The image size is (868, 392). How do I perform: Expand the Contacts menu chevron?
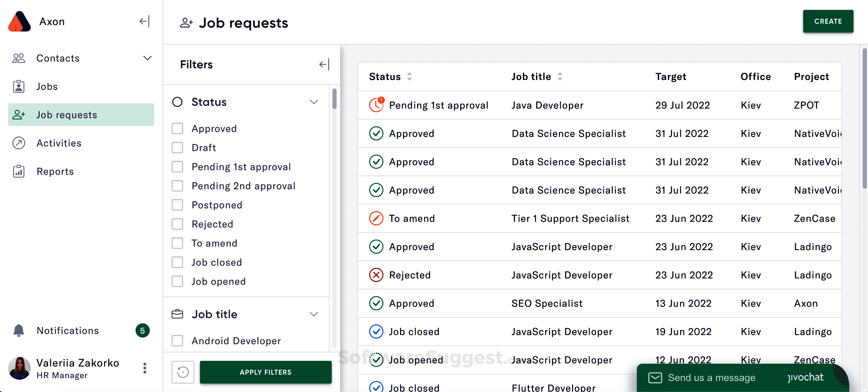147,58
